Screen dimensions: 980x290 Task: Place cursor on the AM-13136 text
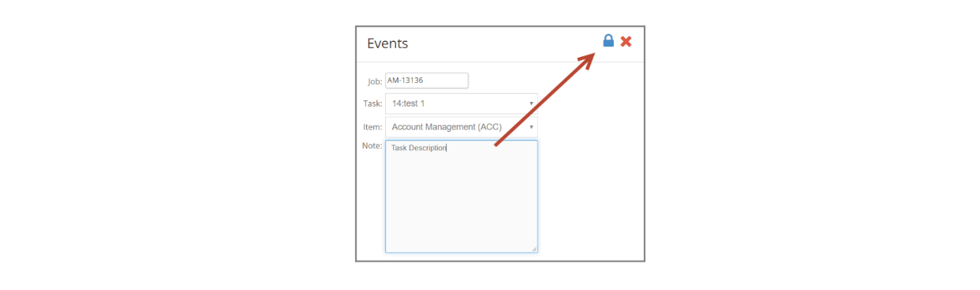click(406, 81)
